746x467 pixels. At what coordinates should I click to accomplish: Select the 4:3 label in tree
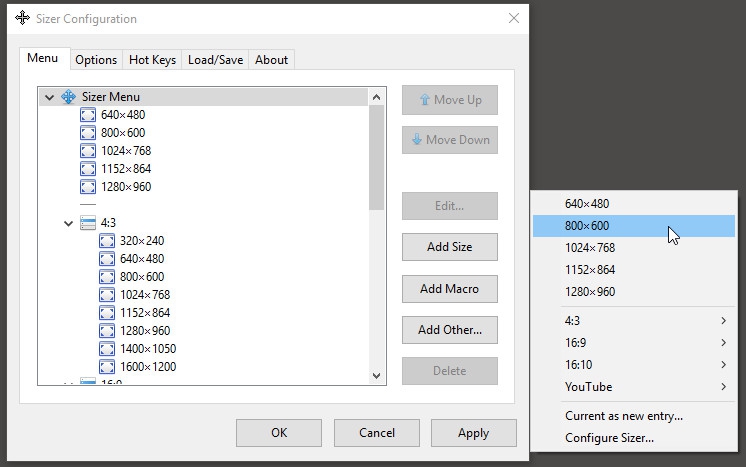108,223
